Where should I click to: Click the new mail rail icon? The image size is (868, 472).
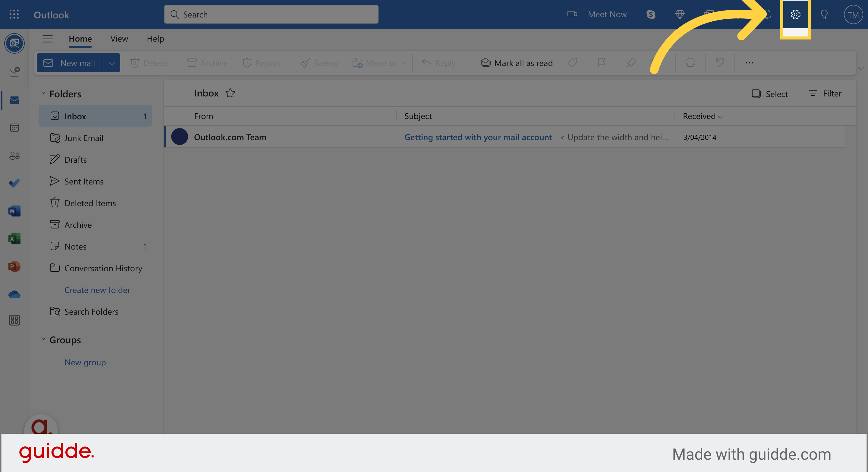tap(14, 72)
